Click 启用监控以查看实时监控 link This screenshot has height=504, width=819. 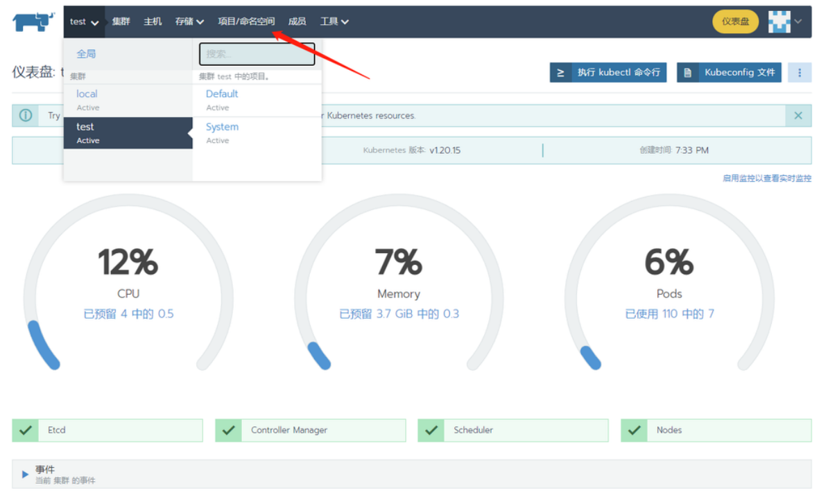[x=766, y=178]
